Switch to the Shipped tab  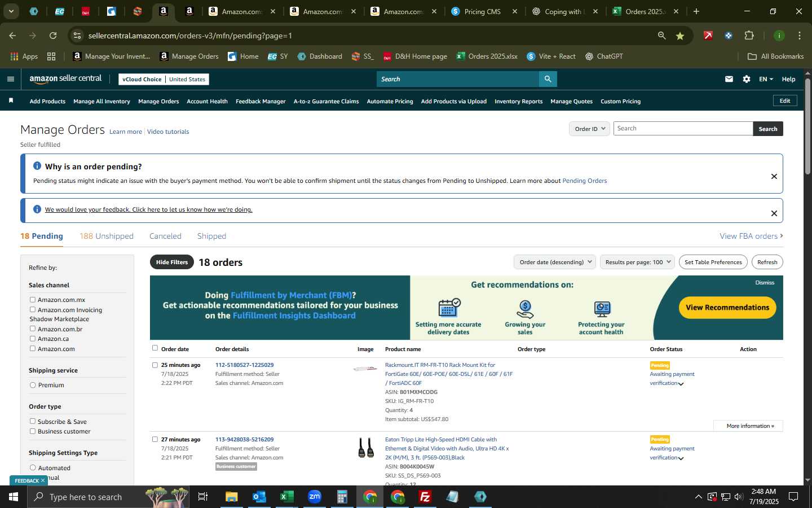tap(211, 236)
